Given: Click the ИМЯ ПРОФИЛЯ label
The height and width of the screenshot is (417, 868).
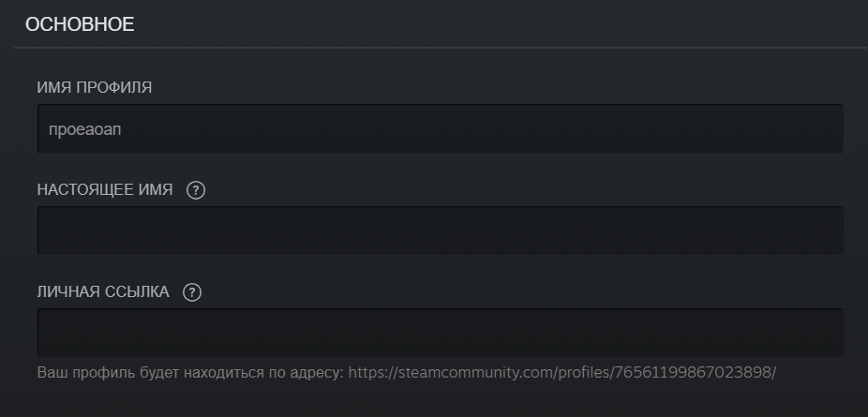Looking at the screenshot, I should point(94,87).
